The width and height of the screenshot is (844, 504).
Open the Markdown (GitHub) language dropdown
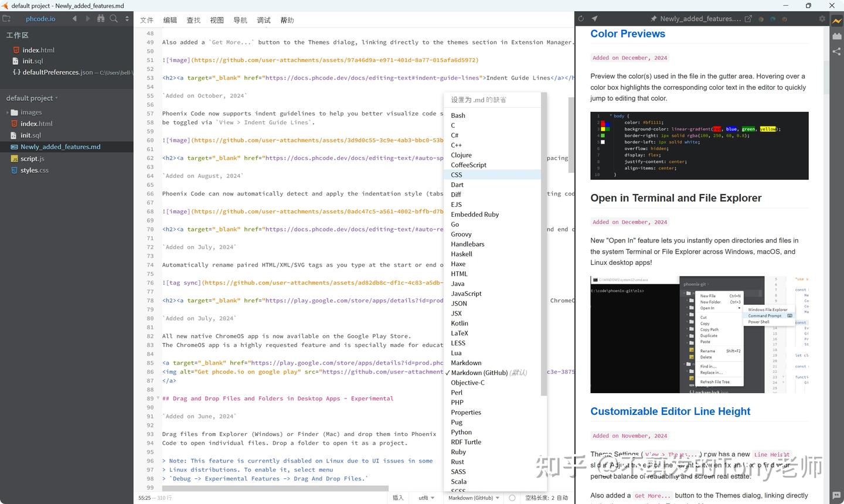pos(472,498)
